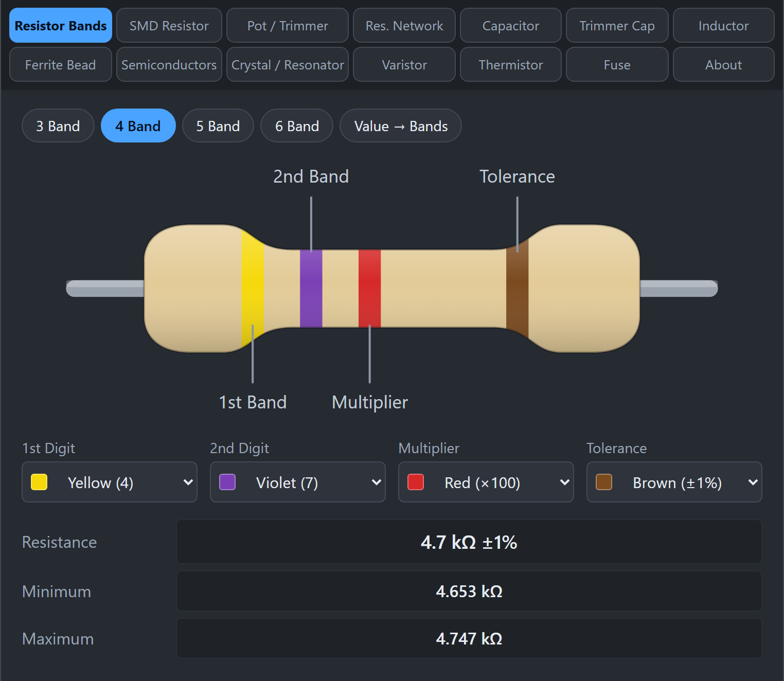Select the Resistor Bands tab
The image size is (784, 681).
(61, 25)
